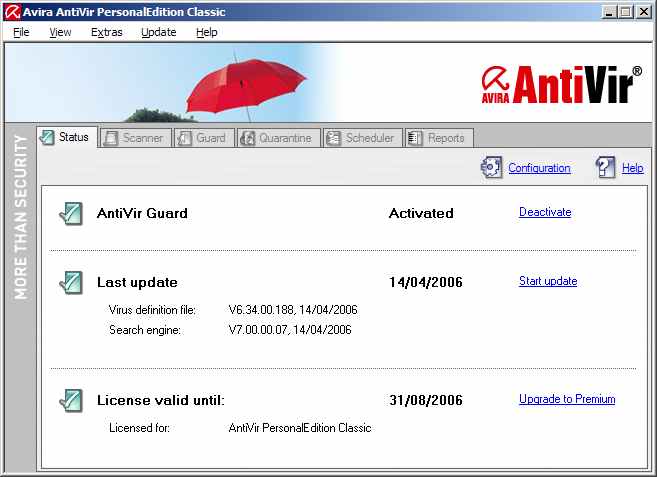Open the Configuration link
The height and width of the screenshot is (477, 657).
pyautogui.click(x=539, y=168)
